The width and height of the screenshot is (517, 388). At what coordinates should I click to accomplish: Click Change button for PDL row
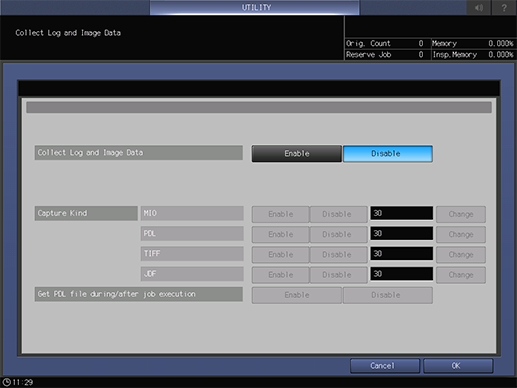[x=461, y=234]
